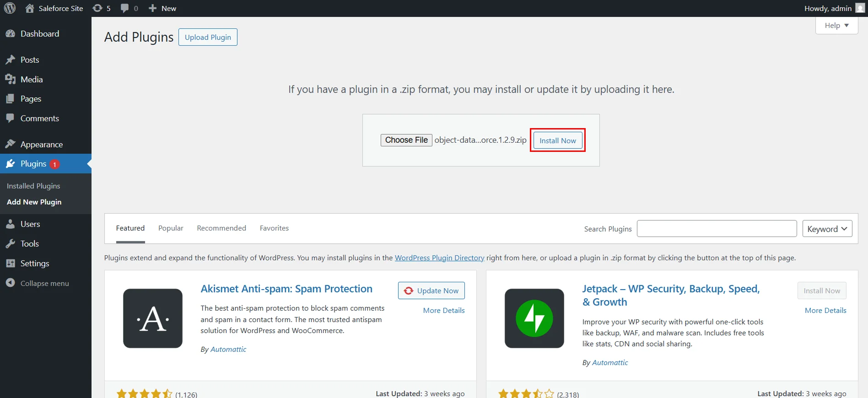Click the plus New icon in admin bar

(x=153, y=8)
